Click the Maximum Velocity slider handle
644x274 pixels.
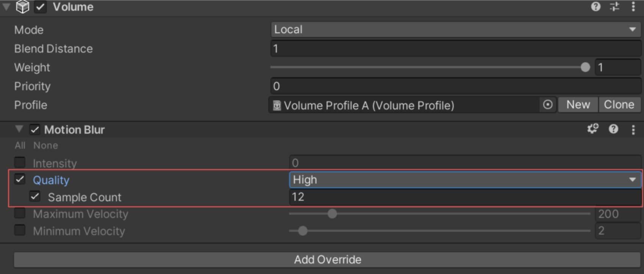[332, 214]
